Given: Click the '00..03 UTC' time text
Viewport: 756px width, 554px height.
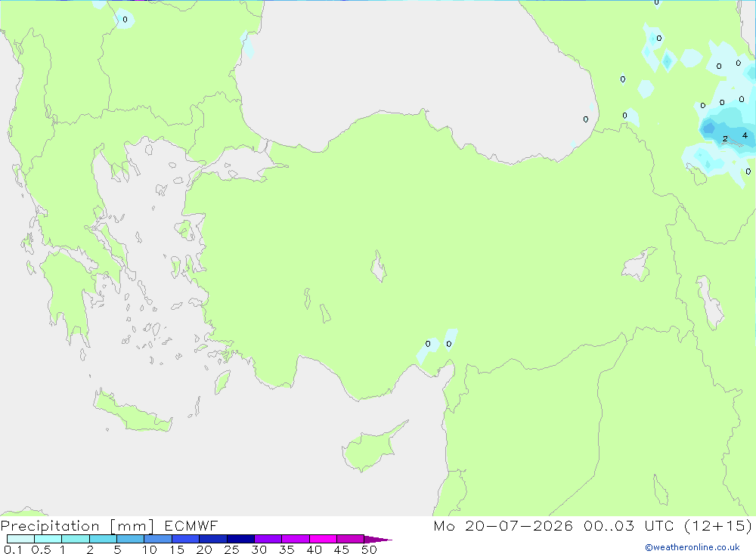Looking at the screenshot, I should tap(629, 525).
